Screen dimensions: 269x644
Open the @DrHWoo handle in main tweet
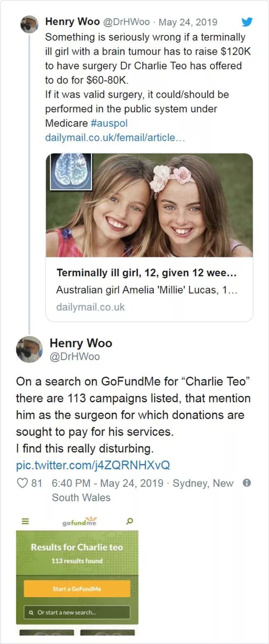[x=74, y=356]
